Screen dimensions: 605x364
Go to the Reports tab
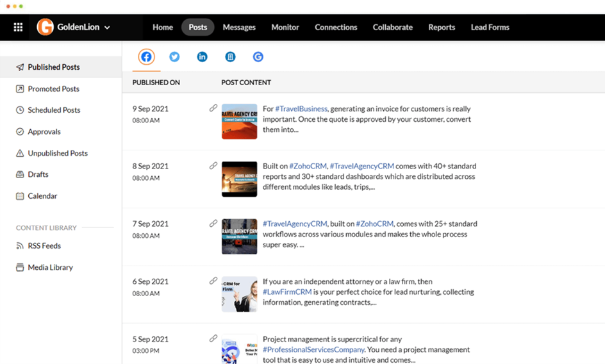(x=442, y=28)
